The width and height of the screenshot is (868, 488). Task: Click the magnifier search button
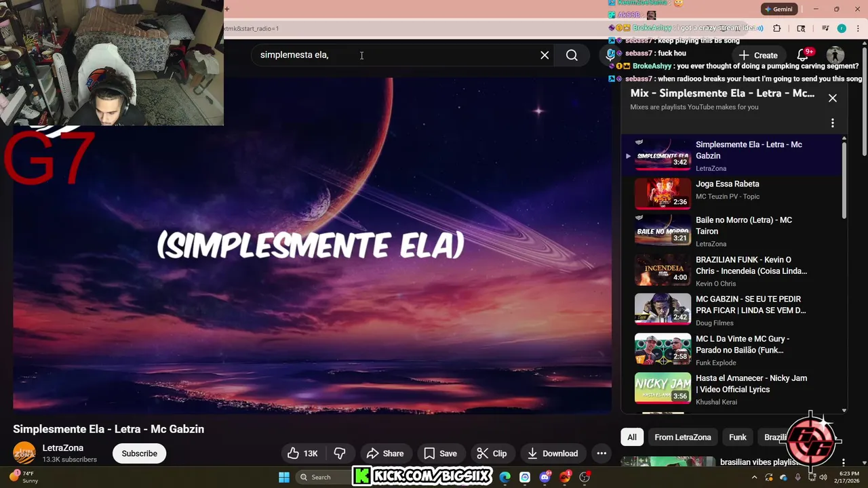click(572, 55)
